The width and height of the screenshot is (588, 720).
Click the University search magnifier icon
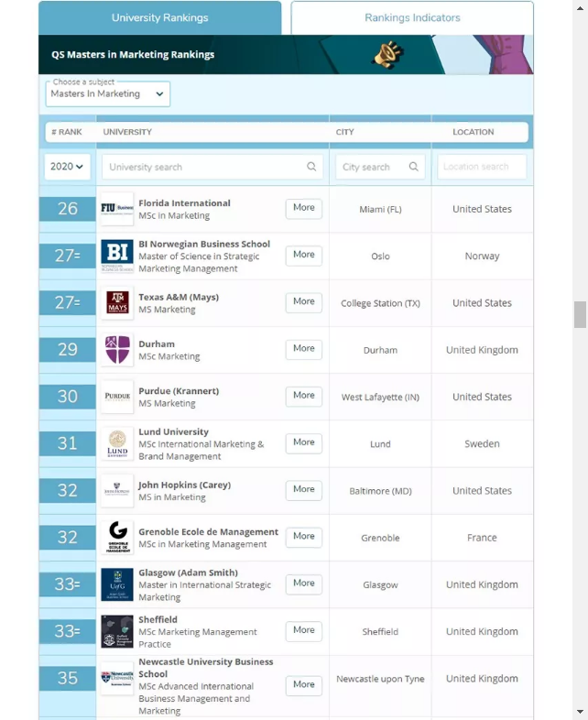coord(311,166)
